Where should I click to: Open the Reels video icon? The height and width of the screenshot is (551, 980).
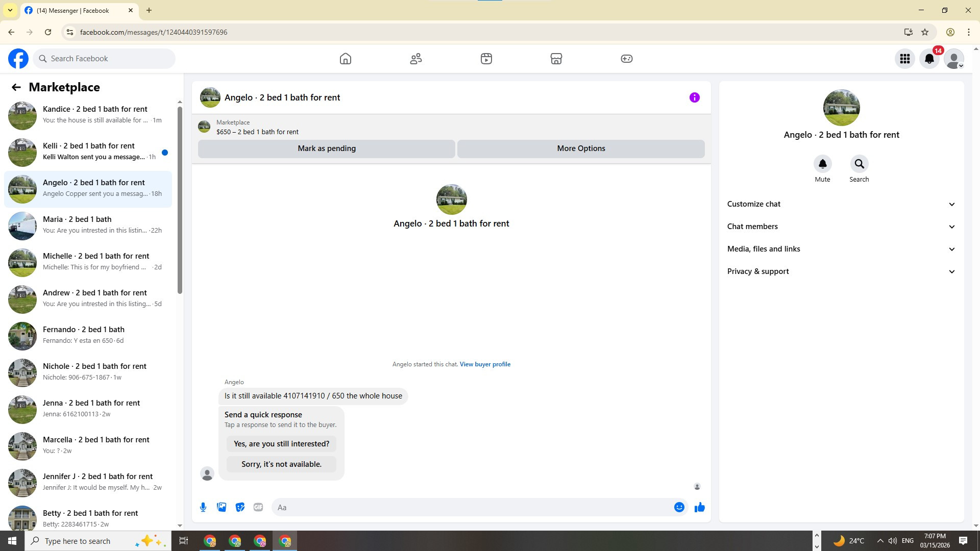click(486, 59)
